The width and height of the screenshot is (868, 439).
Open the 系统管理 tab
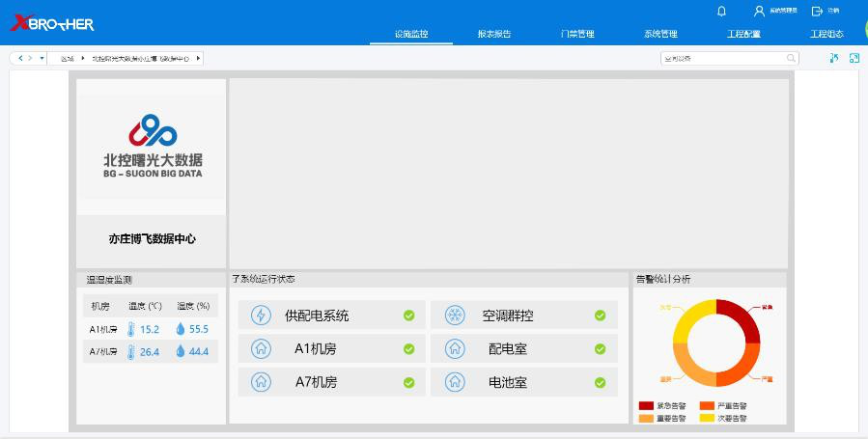pyautogui.click(x=660, y=34)
